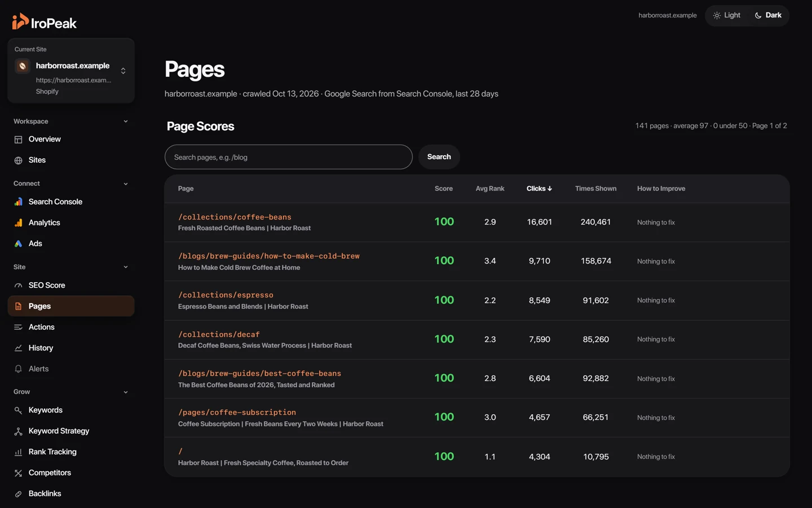Open the /collections/coffee-beans page link
The height and width of the screenshot is (508, 812).
[235, 217]
